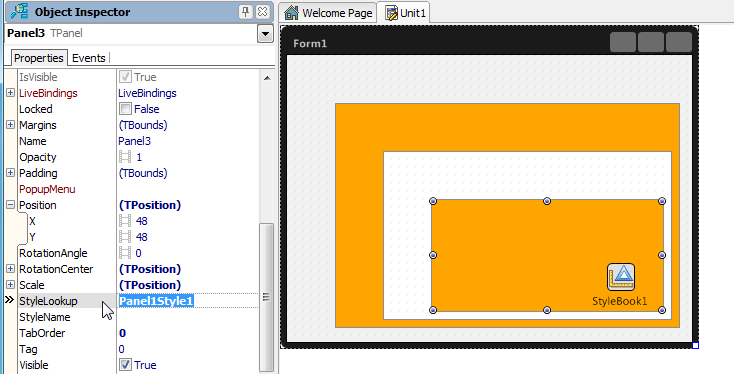Uncheck the Visible property checkbox
The image size is (734, 374).
pos(125,365)
